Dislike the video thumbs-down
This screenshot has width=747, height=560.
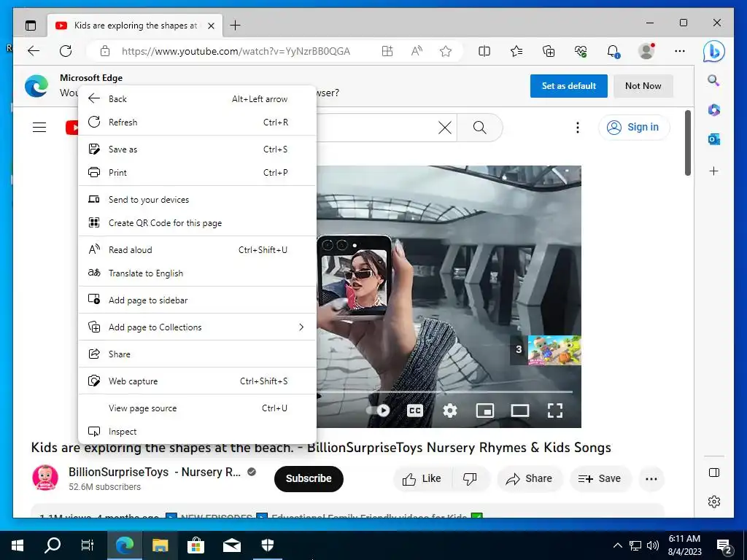(471, 478)
